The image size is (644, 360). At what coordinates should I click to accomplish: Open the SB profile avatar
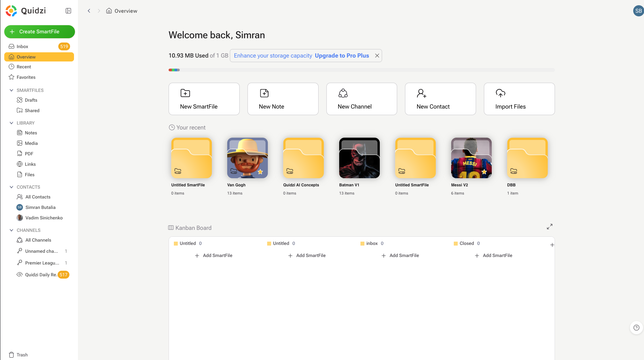pos(638,11)
